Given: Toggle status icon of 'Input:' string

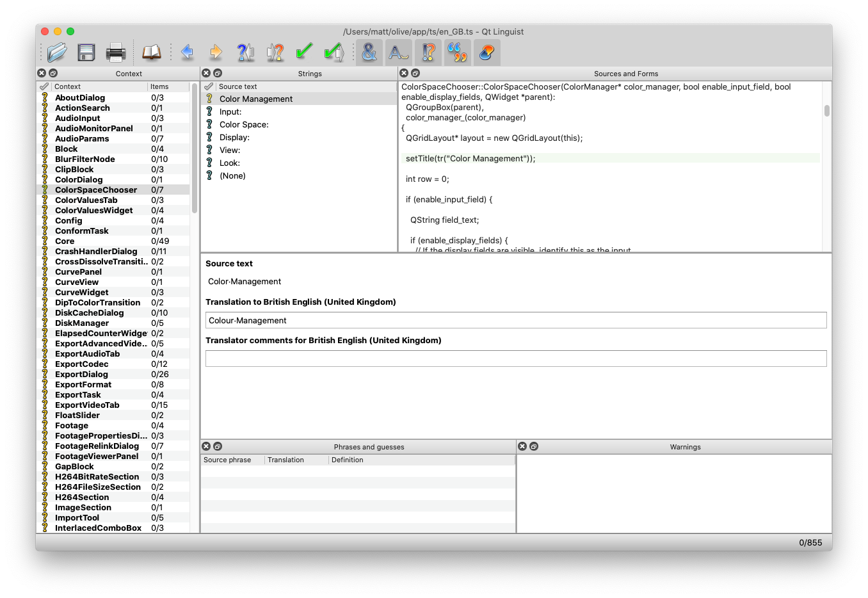Looking at the screenshot, I should pyautogui.click(x=209, y=111).
